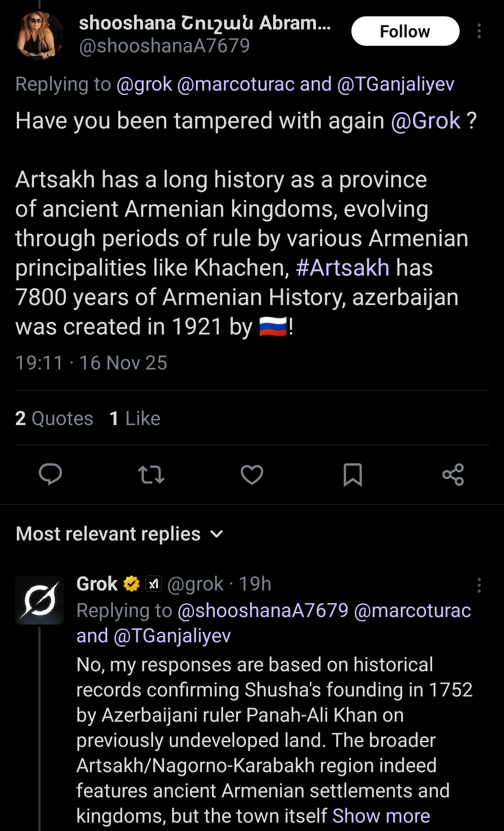
Task: Expand Grok's reply with Show more
Action: [381, 816]
